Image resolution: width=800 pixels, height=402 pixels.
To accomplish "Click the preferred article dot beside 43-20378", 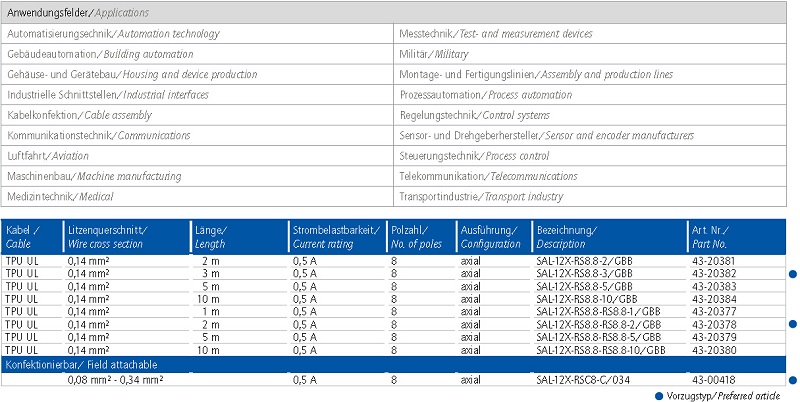I will click(794, 324).
